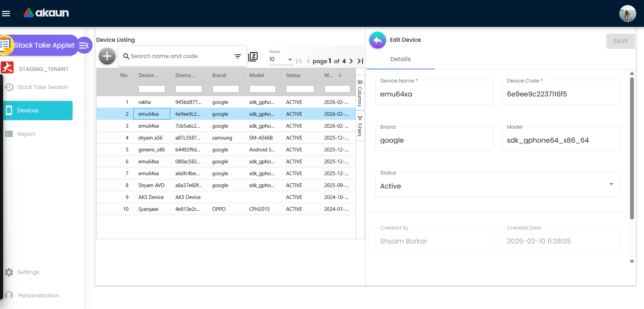
Task: Open the Report section
Action: pos(26,134)
